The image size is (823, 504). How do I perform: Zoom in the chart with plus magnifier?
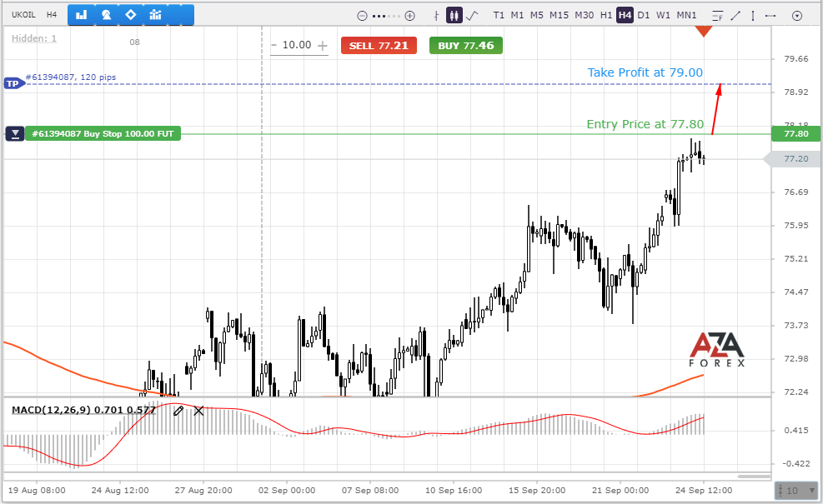[409, 15]
